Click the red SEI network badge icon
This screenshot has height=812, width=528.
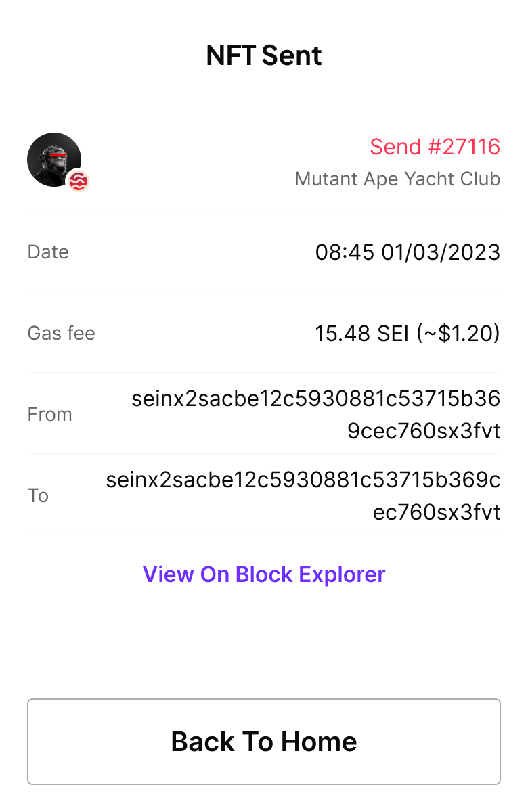[x=79, y=181]
